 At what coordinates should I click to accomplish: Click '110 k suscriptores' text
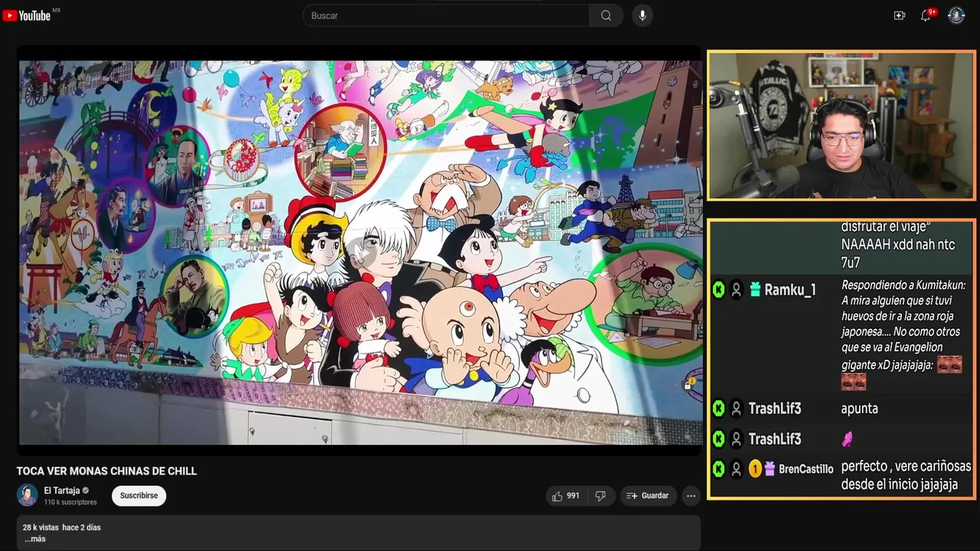pos(70,502)
